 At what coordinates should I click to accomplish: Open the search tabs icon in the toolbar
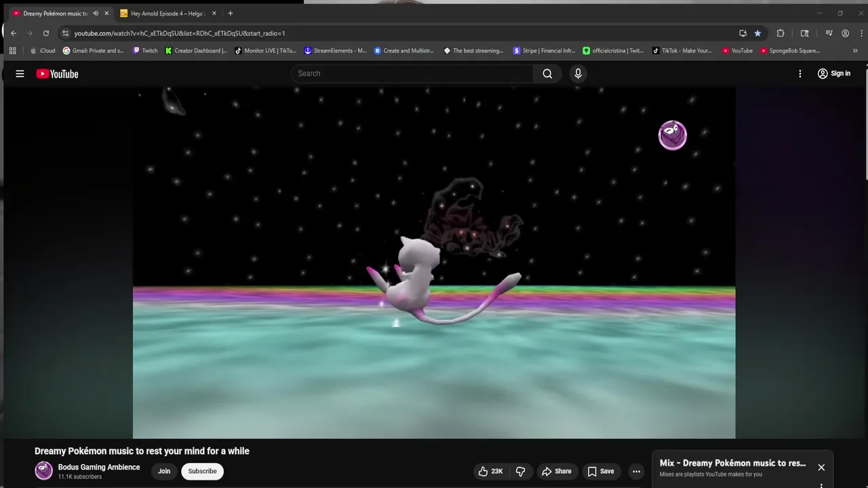805,33
